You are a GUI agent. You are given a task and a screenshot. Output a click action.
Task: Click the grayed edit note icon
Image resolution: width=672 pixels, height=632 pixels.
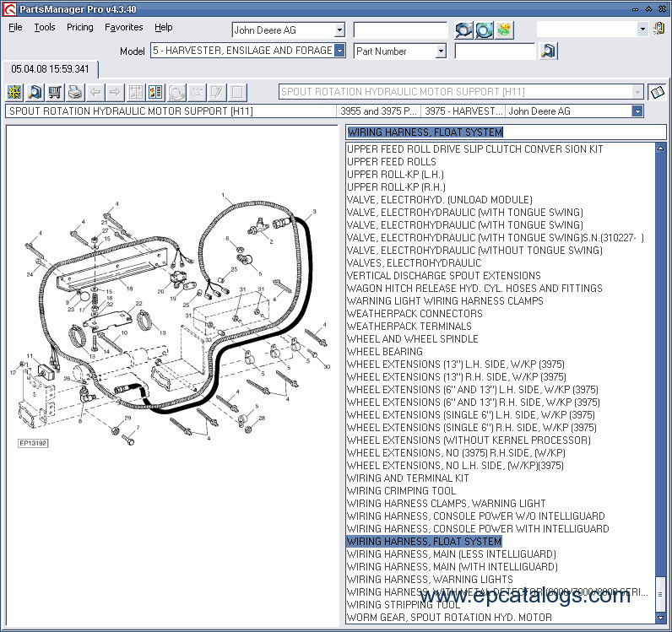pyautogui.click(x=216, y=92)
